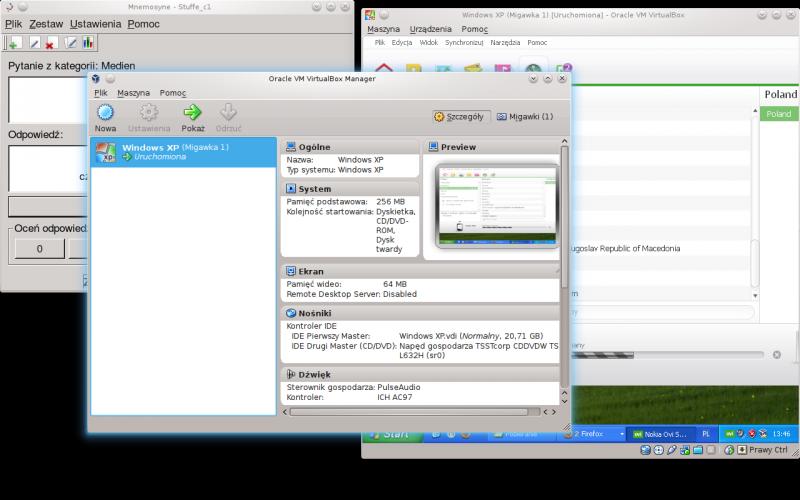This screenshot has width=800, height=500.
Task: Click Mnemosyne delete card red X icon
Action: tap(50, 43)
